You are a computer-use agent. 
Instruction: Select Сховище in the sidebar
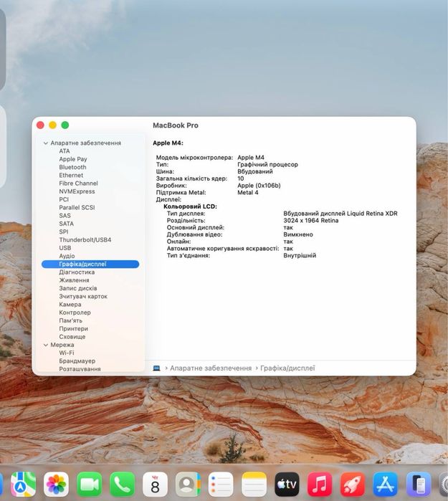72,337
